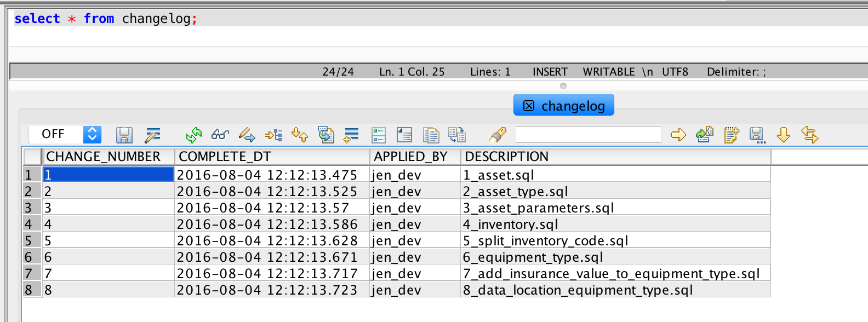This screenshot has width=868, height=322.
Task: Click the pencil edit lines icon
Action: [152, 135]
